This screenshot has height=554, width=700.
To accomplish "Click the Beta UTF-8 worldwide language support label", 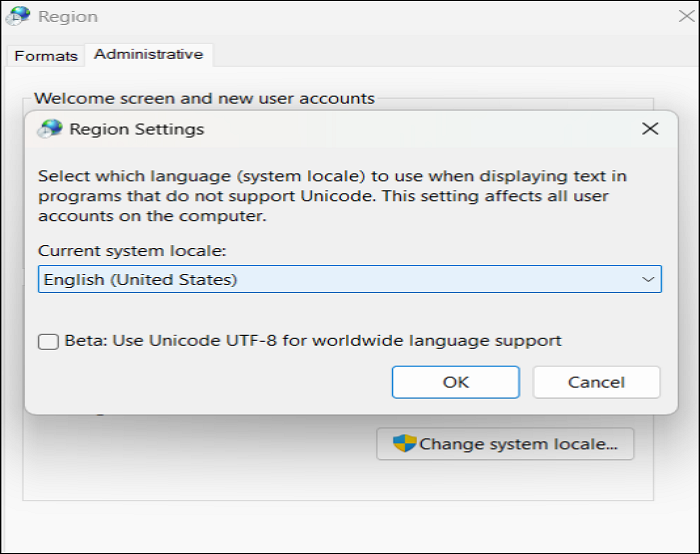I will [x=313, y=341].
